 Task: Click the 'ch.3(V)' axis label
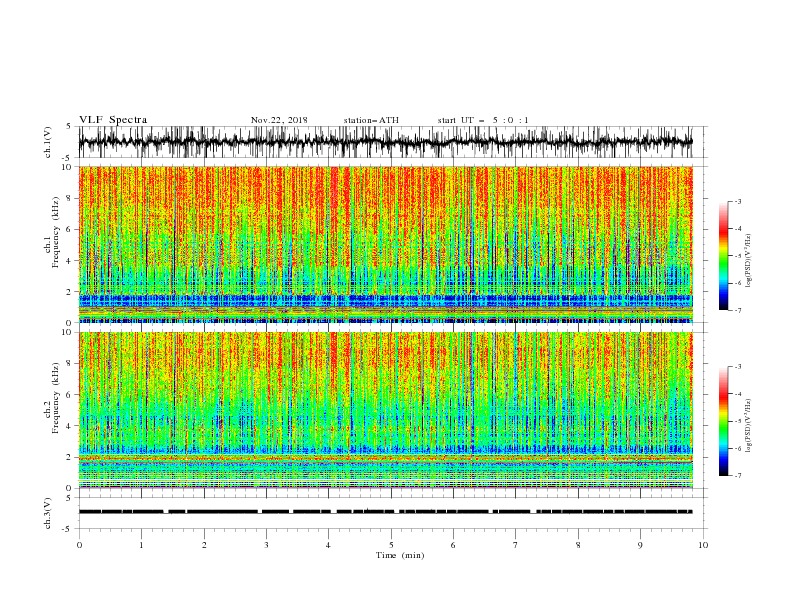pyautogui.click(x=48, y=513)
